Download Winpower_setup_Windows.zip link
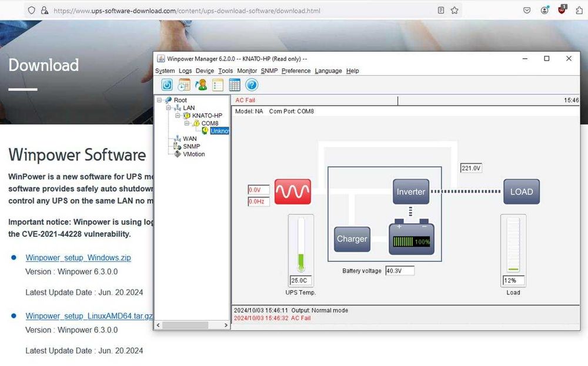Viewport: 588px width, 366px height. click(x=78, y=258)
